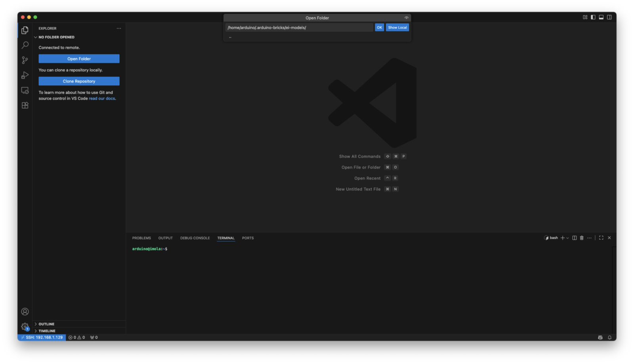Open the launch profile dropdown arrow

(568, 238)
